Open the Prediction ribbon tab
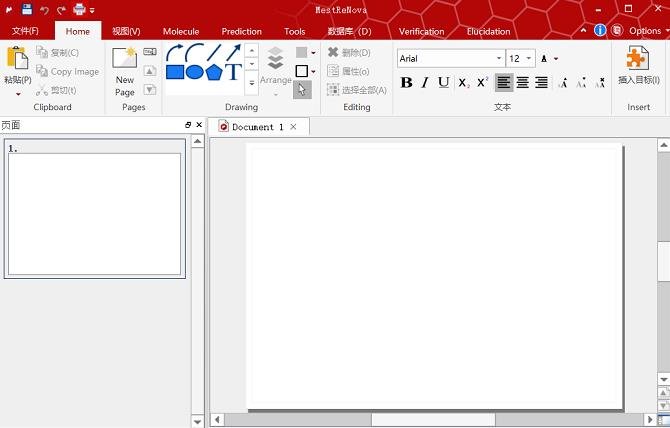Image resolution: width=670 pixels, height=428 pixels. click(x=241, y=32)
